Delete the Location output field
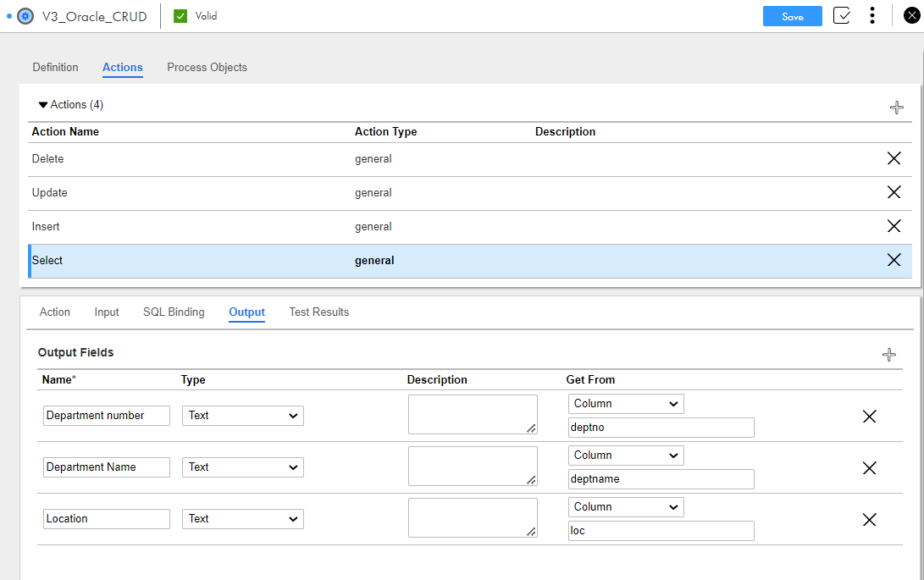 pos(869,520)
